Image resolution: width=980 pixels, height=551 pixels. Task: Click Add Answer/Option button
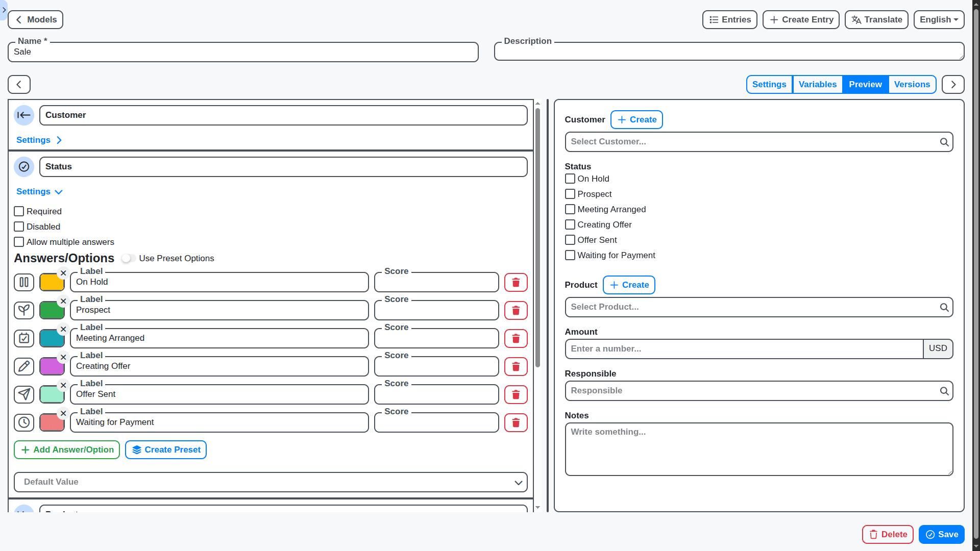pyautogui.click(x=66, y=449)
